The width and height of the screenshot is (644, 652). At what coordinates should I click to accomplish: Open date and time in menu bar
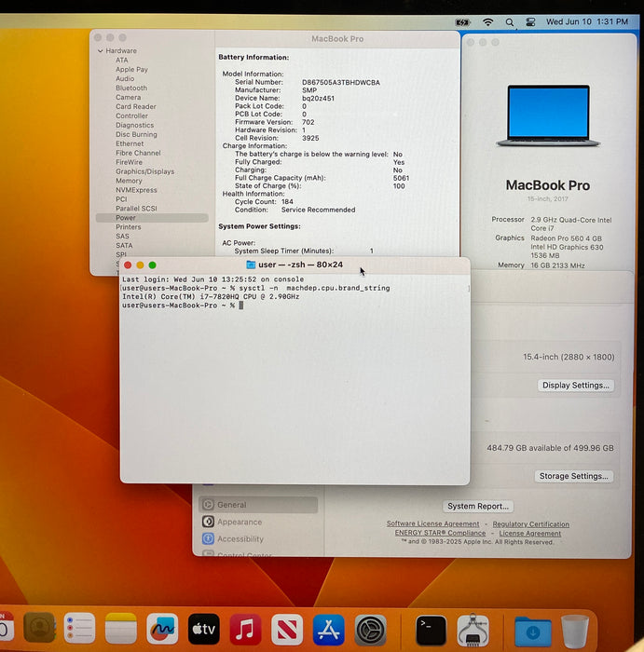point(587,21)
